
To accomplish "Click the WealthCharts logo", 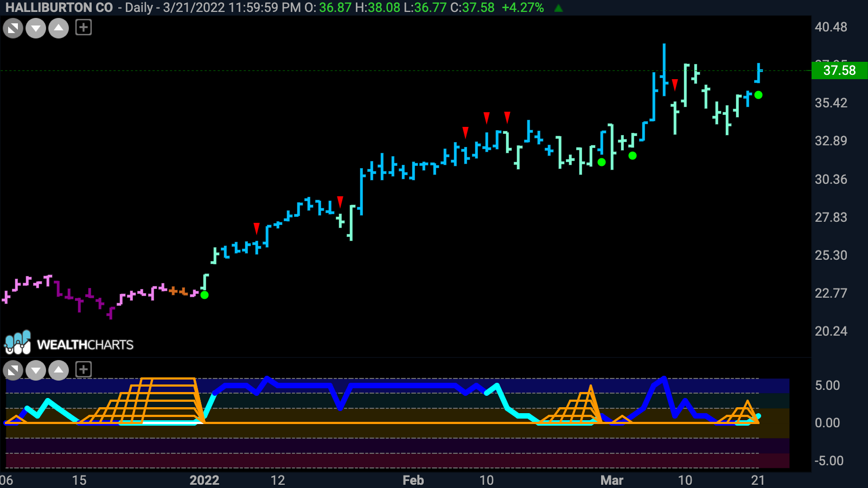I will [x=69, y=343].
